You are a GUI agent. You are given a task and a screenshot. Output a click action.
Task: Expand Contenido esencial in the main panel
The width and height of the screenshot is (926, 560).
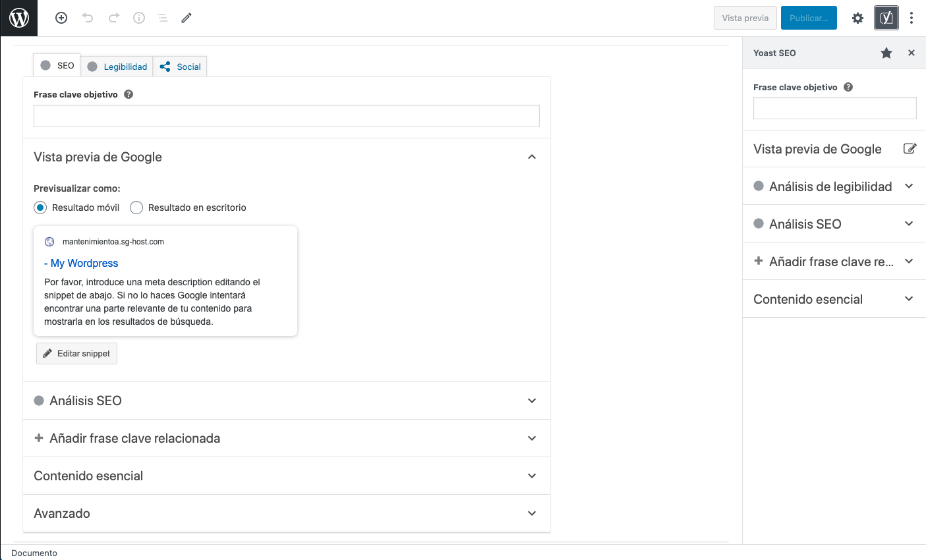pos(532,476)
